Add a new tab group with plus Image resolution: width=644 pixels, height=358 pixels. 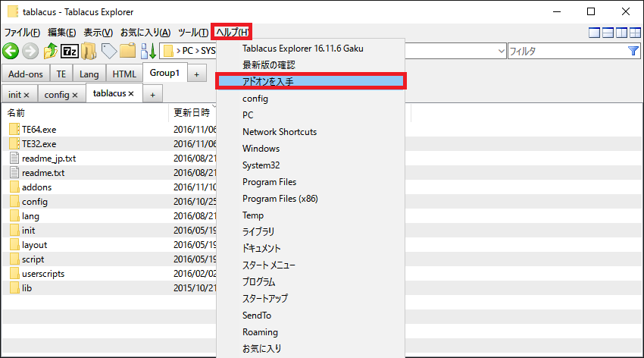[197, 74]
